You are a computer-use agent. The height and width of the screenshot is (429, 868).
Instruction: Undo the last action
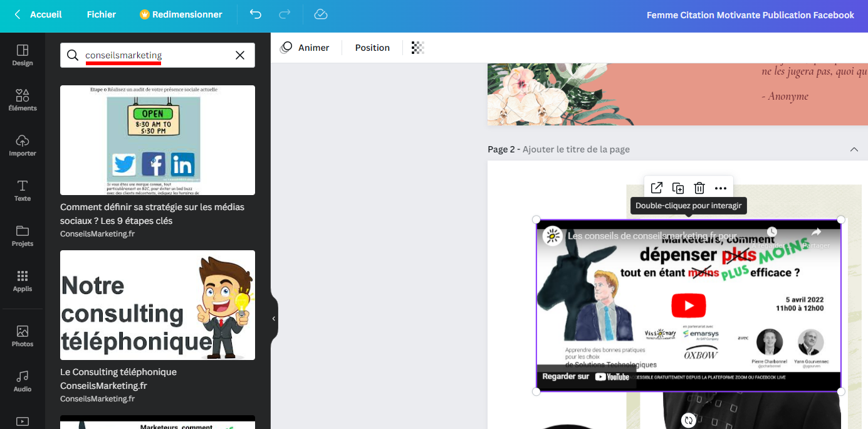255,14
